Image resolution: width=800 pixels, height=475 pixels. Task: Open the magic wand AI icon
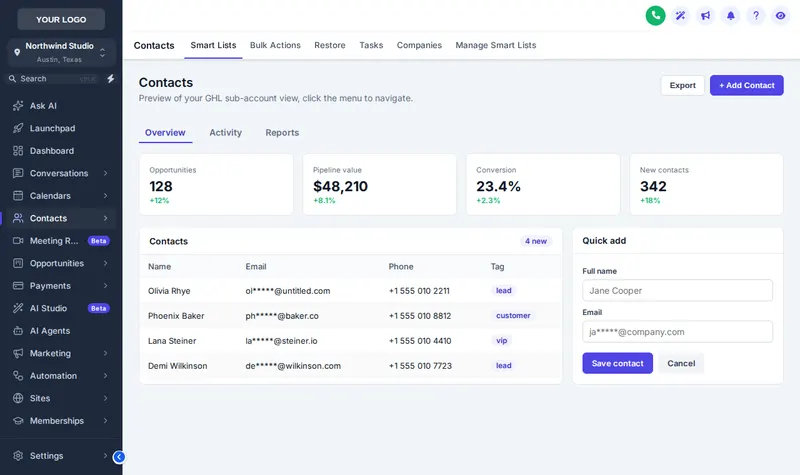(680, 16)
